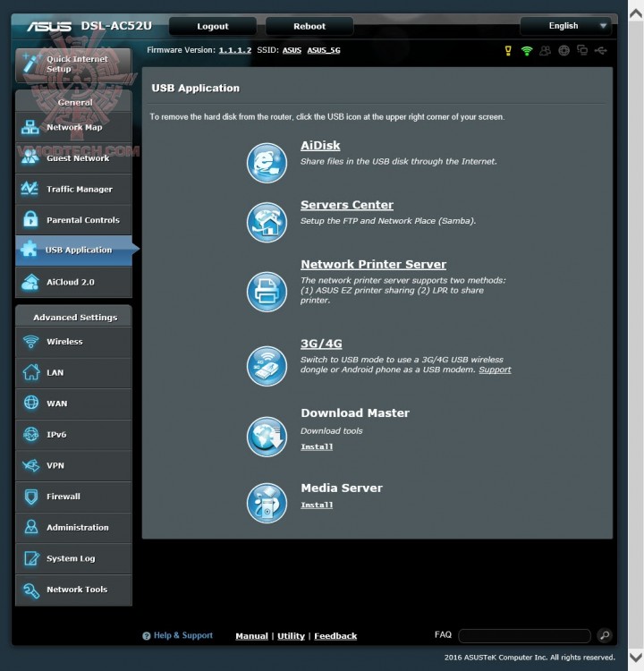Click the 3G/4G dongle icon
644x671 pixels.
[267, 366]
